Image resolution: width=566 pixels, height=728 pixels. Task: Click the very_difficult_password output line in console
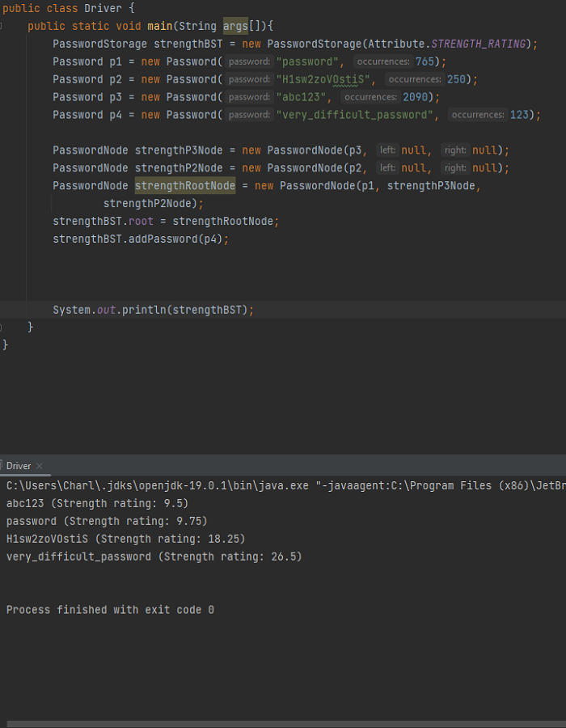[x=154, y=557]
